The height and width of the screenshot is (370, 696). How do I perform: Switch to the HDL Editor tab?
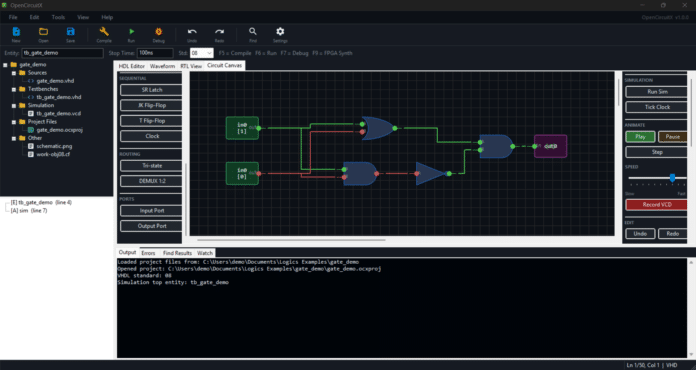point(131,66)
